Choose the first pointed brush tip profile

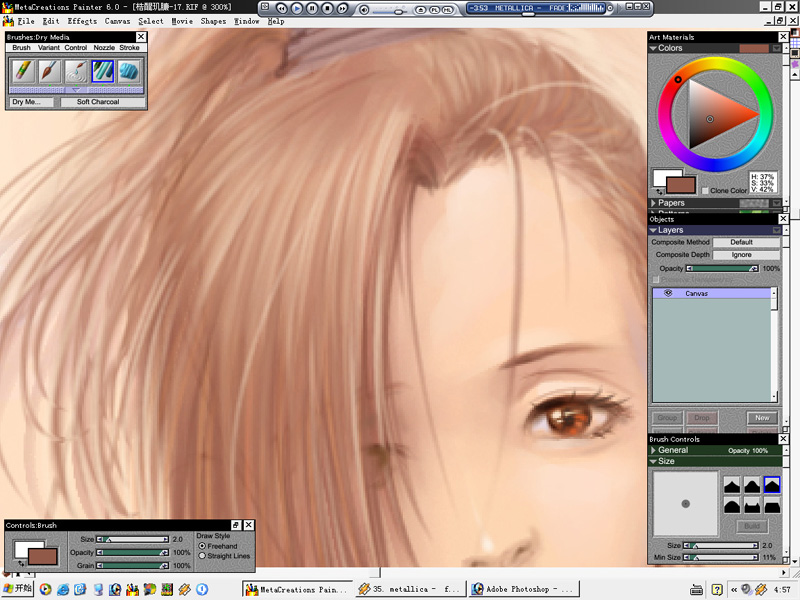[732, 485]
